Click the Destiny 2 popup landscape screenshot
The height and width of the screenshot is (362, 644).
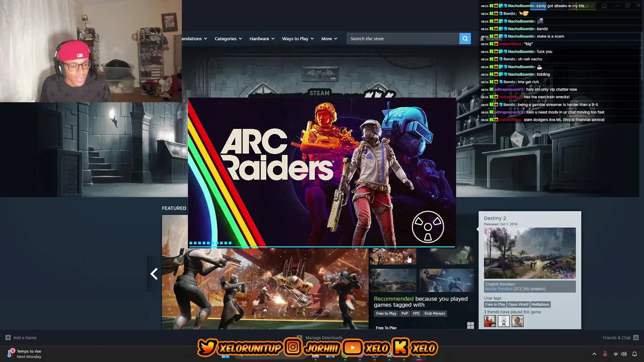[x=530, y=253]
